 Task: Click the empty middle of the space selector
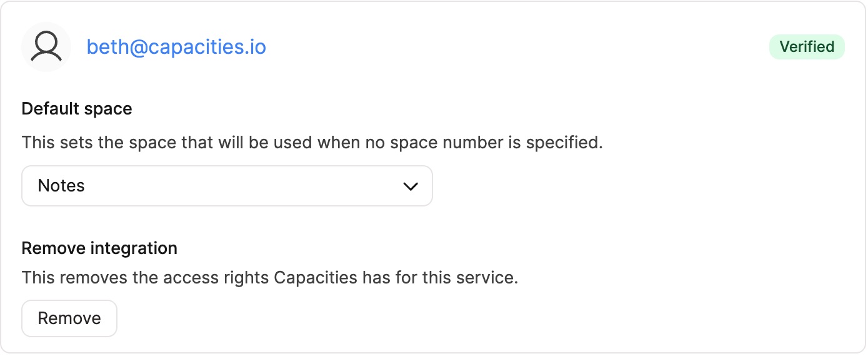click(x=237, y=186)
